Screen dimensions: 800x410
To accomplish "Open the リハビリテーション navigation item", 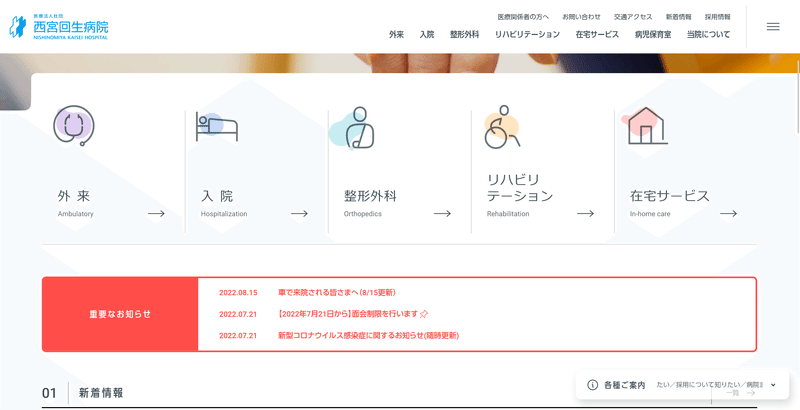I will (527, 35).
